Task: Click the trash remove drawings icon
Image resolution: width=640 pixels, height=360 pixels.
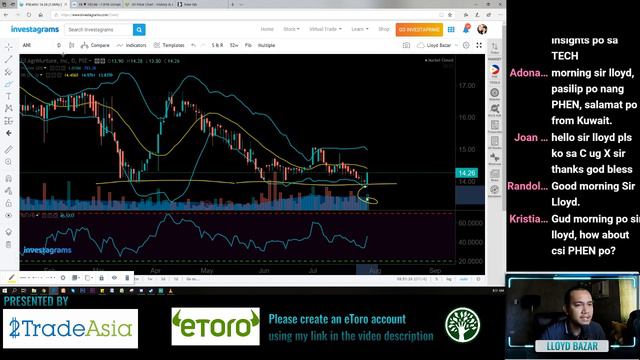Action: click(x=9, y=244)
